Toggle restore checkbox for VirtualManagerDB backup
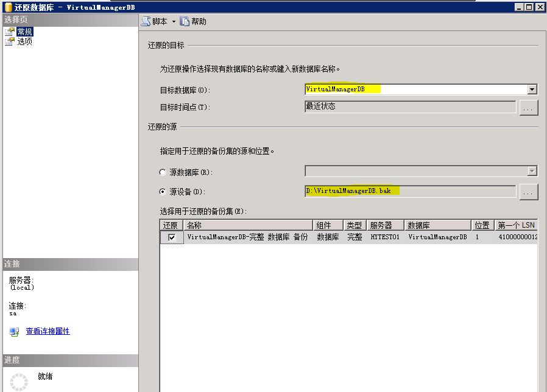 [172, 237]
